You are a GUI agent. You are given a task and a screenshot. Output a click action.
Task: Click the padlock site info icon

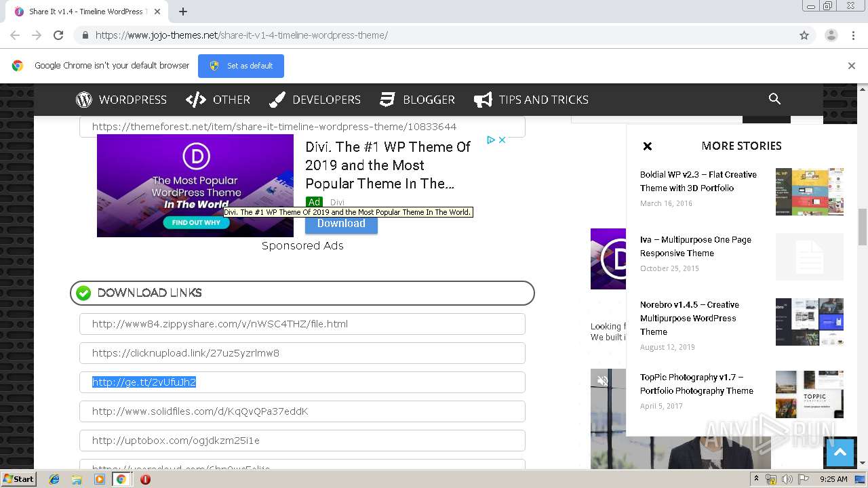(85, 35)
